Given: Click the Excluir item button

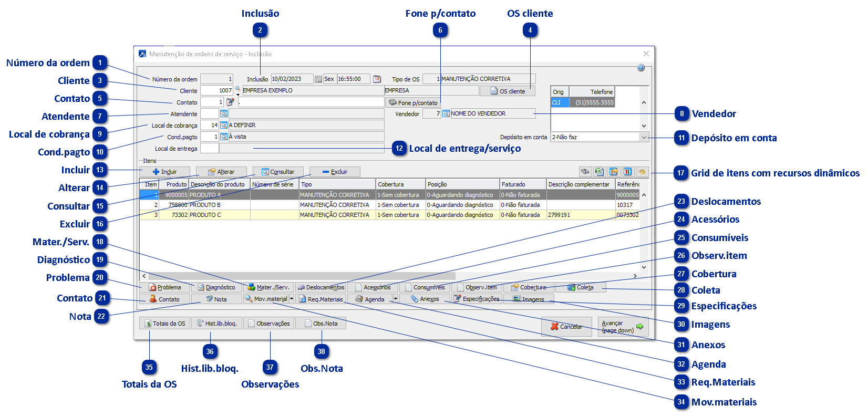Looking at the screenshot, I should 335,172.
